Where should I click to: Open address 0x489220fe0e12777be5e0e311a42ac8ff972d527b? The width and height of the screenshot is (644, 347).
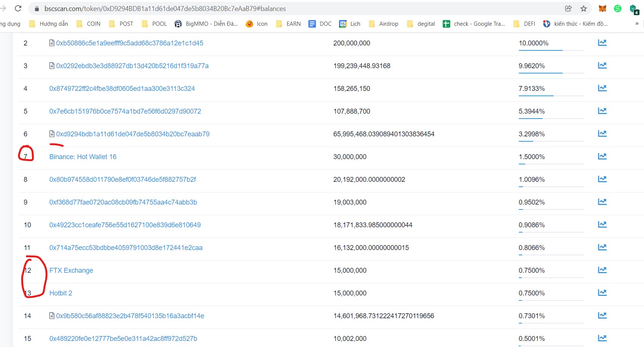point(123,339)
